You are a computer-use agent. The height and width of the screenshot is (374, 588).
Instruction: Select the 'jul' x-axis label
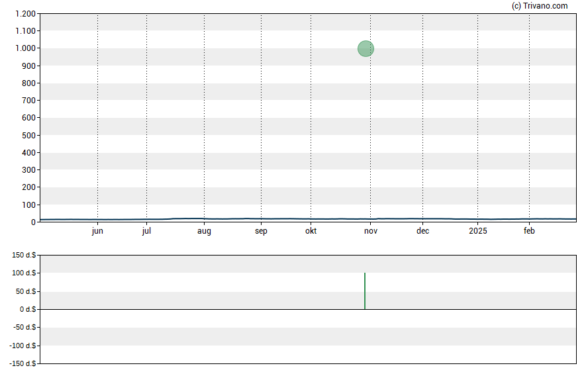(x=146, y=231)
